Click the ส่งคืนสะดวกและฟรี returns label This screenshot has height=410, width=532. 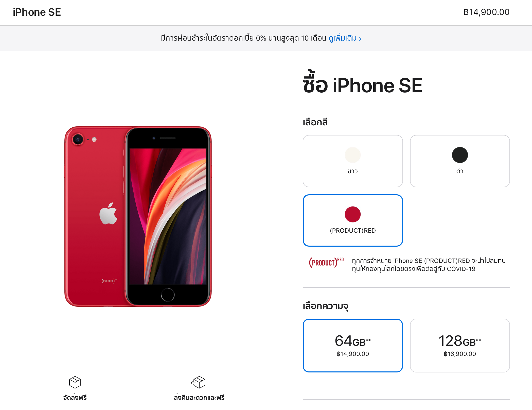pyautogui.click(x=199, y=398)
